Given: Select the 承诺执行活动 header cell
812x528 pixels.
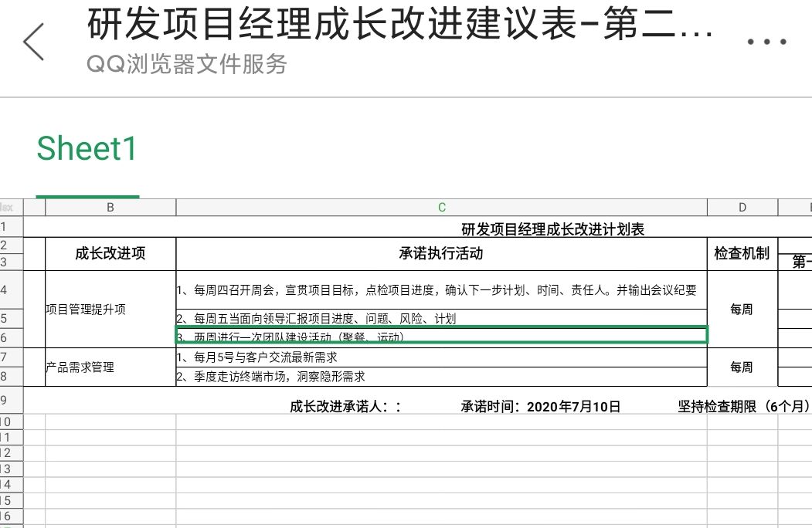Looking at the screenshot, I should (441, 253).
